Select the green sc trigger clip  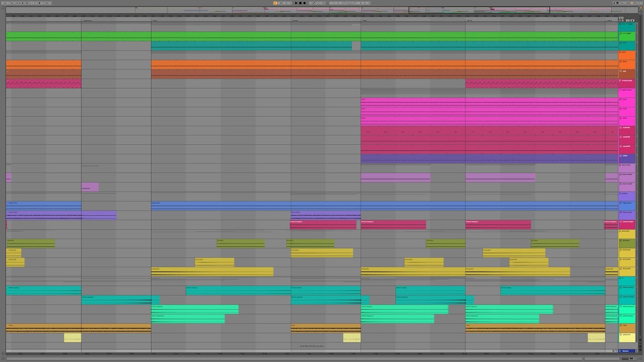click(312, 36)
